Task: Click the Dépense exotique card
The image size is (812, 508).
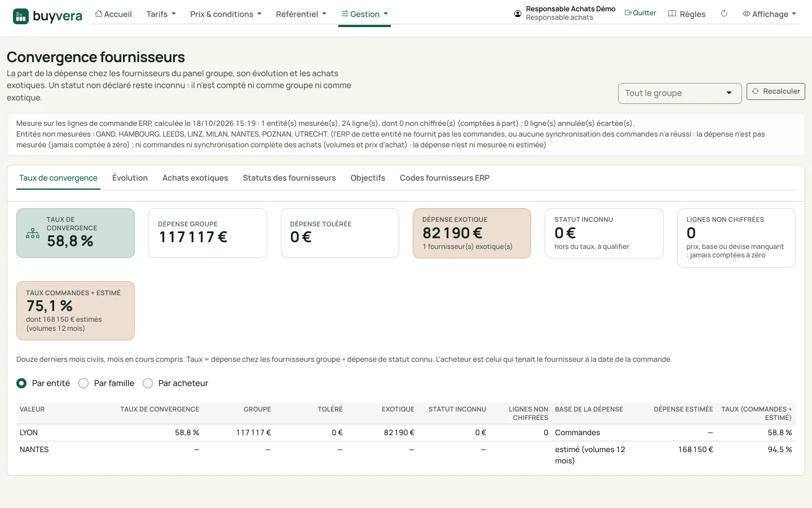Action: (472, 233)
